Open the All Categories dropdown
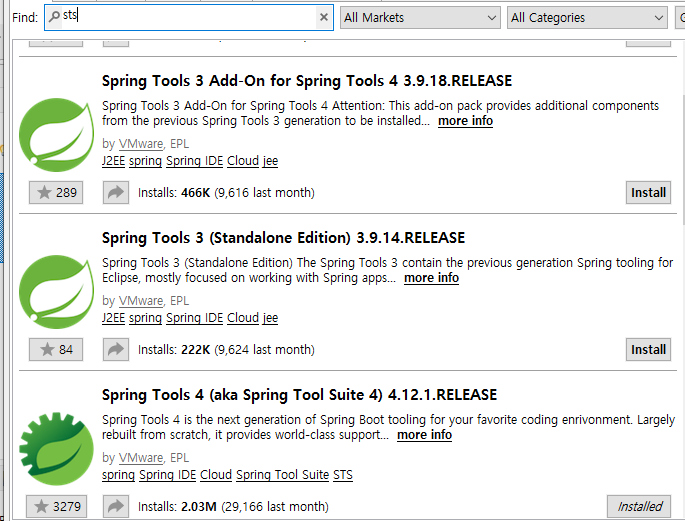The height and width of the screenshot is (521, 685). [x=587, y=18]
